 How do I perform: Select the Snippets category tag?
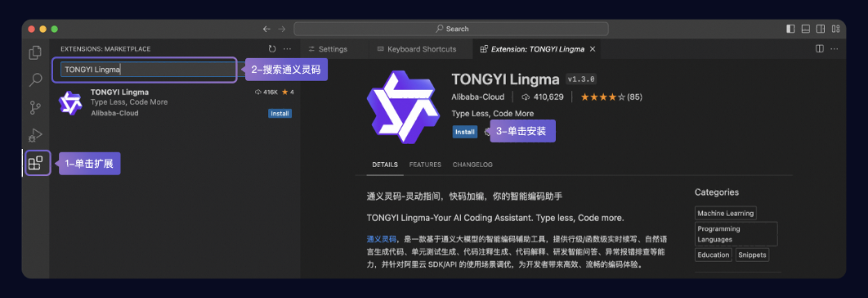(x=752, y=255)
